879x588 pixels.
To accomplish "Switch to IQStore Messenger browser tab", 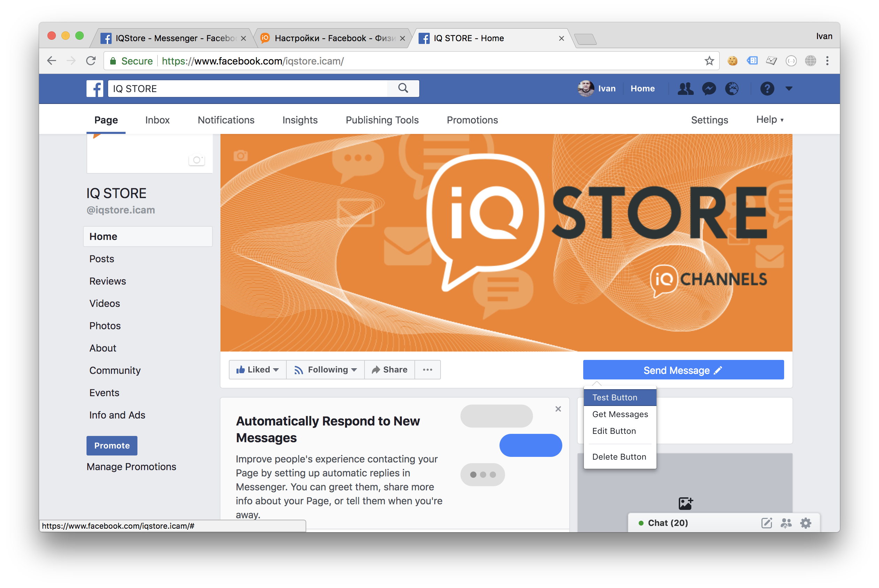I will [173, 38].
